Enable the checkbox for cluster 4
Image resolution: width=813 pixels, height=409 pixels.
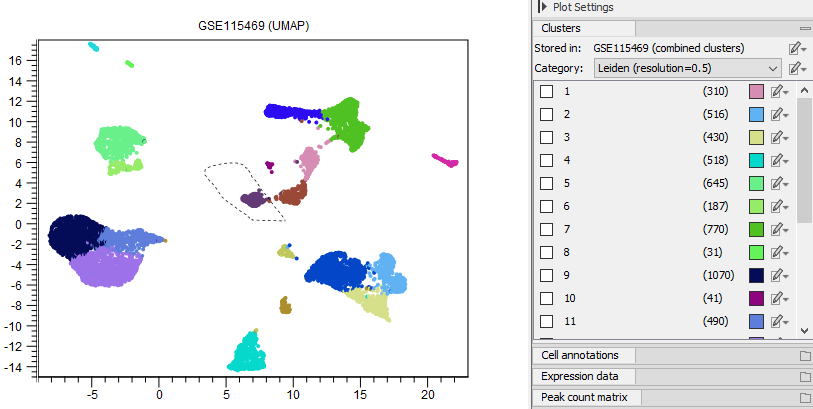[546, 160]
